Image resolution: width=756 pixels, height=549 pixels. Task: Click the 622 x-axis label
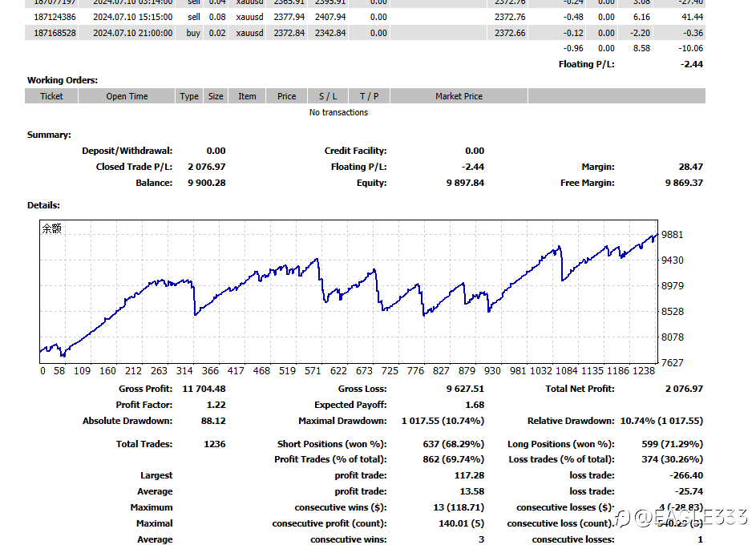click(x=338, y=370)
